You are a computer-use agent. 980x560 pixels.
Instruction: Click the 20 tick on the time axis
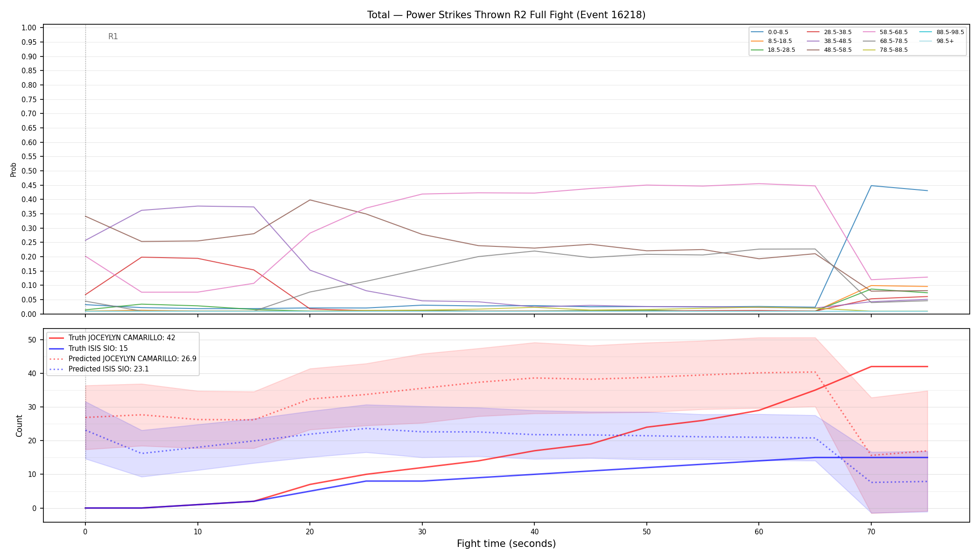309,532
